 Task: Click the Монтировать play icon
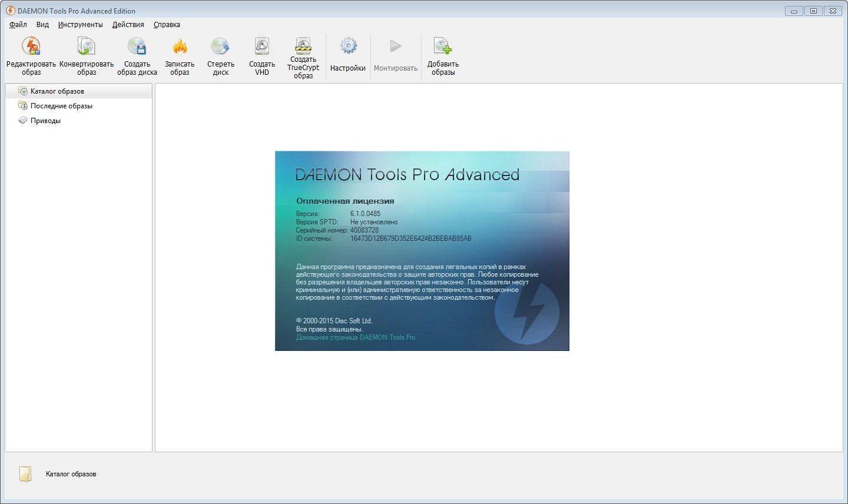point(396,46)
